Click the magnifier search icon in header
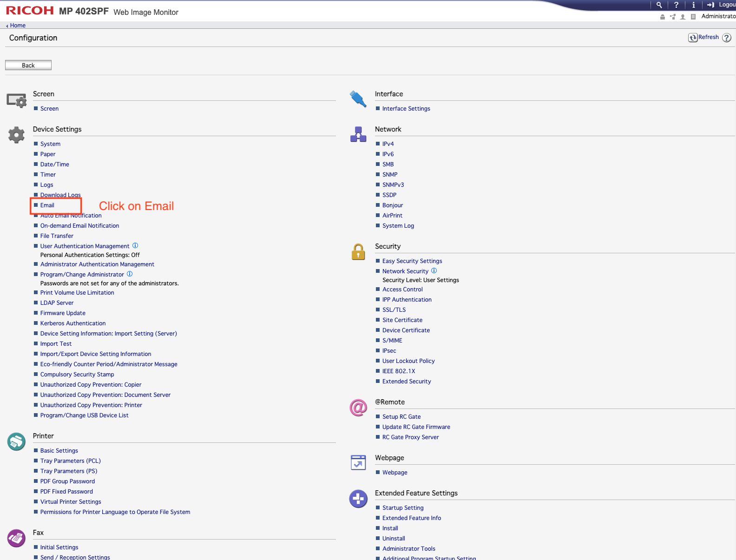The height and width of the screenshot is (560, 736). [x=659, y=5]
